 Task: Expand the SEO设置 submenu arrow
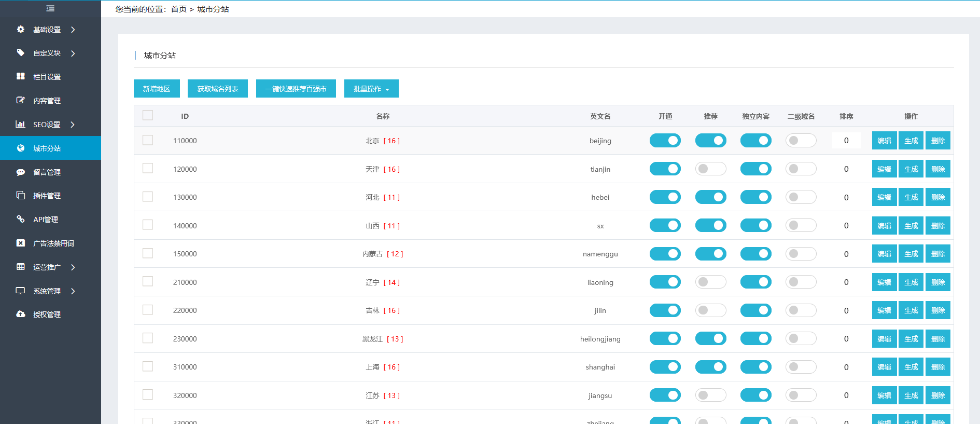73,125
